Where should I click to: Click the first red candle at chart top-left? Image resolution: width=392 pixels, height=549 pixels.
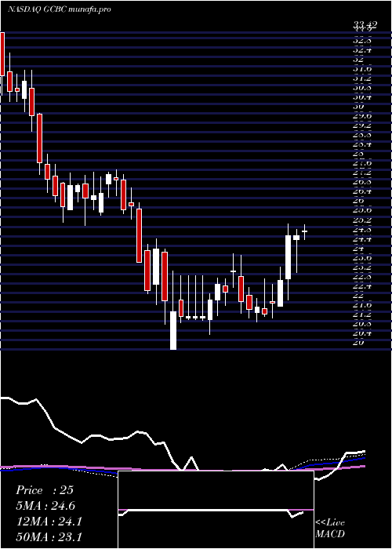tap(2, 54)
